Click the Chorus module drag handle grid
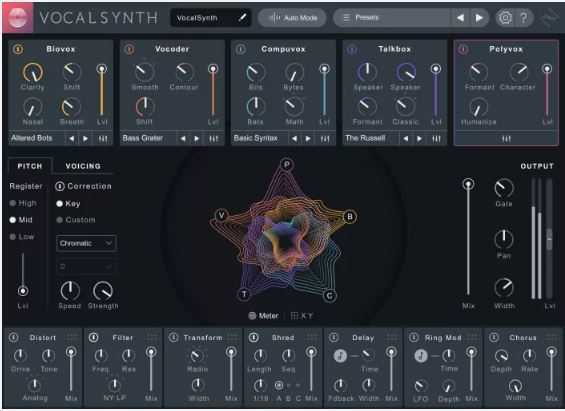The image size is (565, 411). [552, 337]
